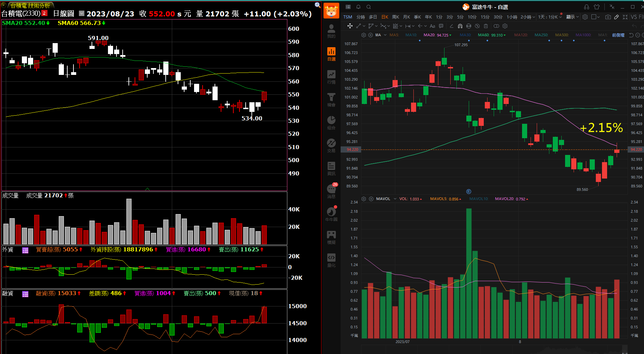
Task: Open the 我的 profile sidebar icon
Action: pos(331,31)
